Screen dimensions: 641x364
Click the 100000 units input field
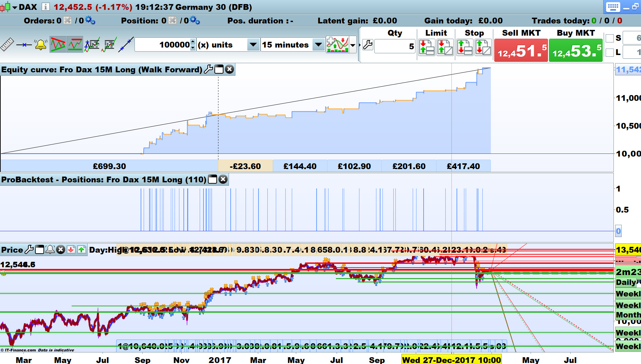(x=163, y=44)
